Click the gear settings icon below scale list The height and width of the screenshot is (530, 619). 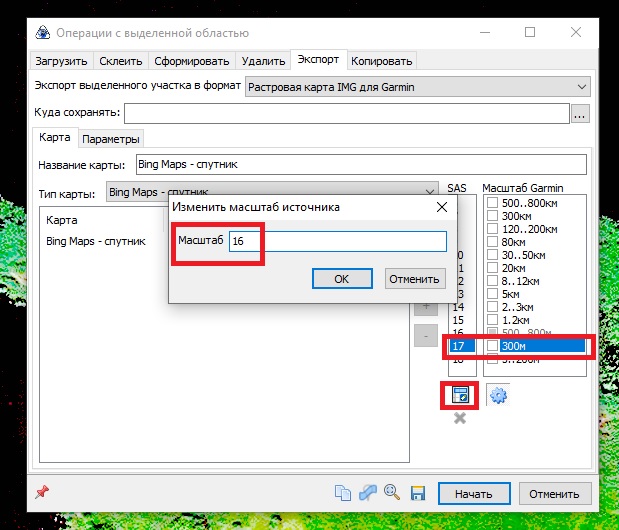click(497, 395)
